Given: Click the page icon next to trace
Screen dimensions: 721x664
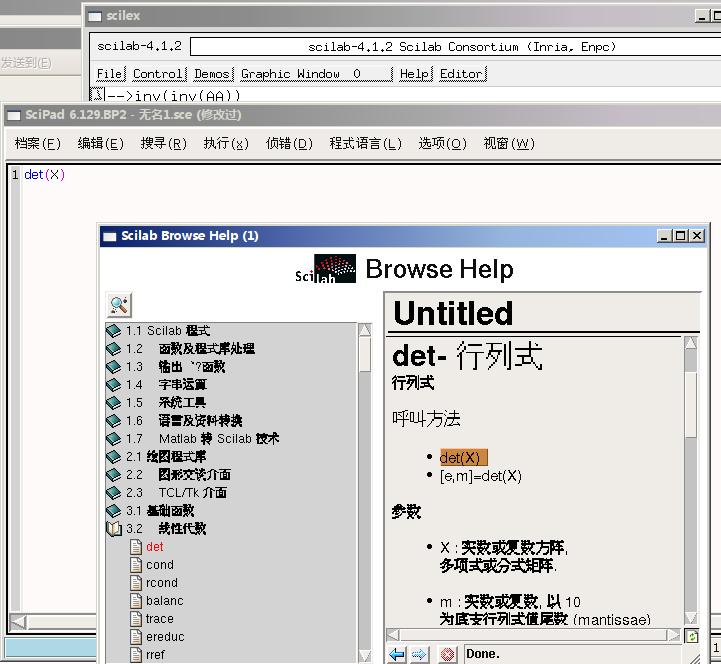Looking at the screenshot, I should pos(136,618).
